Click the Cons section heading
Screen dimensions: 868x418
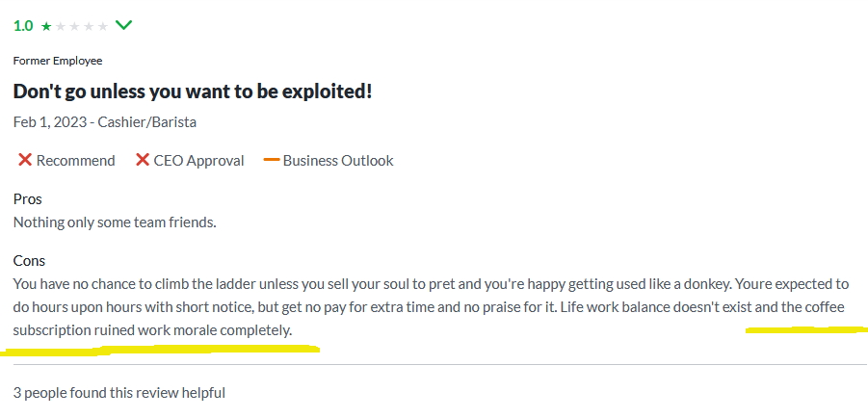pos(29,261)
